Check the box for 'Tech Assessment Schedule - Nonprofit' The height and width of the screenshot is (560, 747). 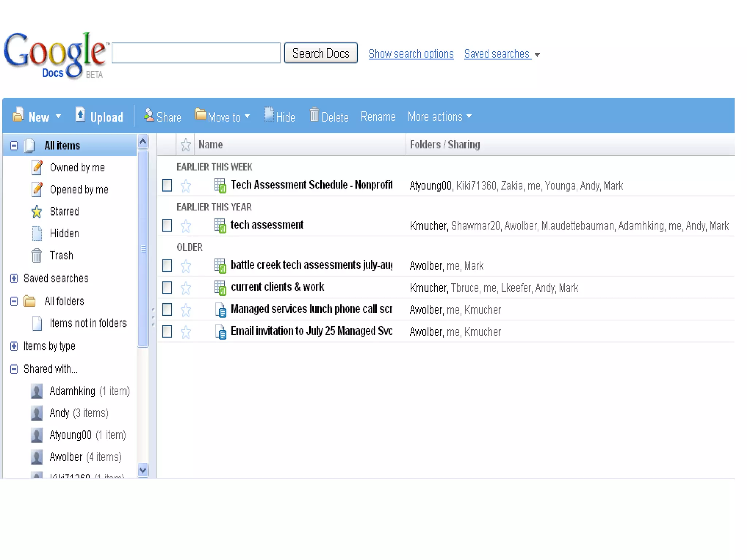167,186
